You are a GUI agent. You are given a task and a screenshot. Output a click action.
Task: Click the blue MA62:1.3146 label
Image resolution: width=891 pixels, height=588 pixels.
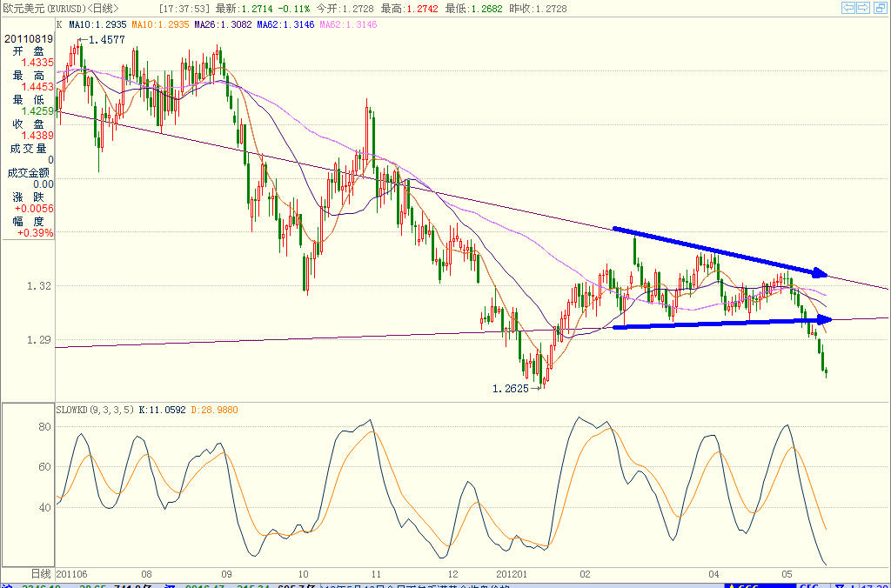pyautogui.click(x=285, y=24)
